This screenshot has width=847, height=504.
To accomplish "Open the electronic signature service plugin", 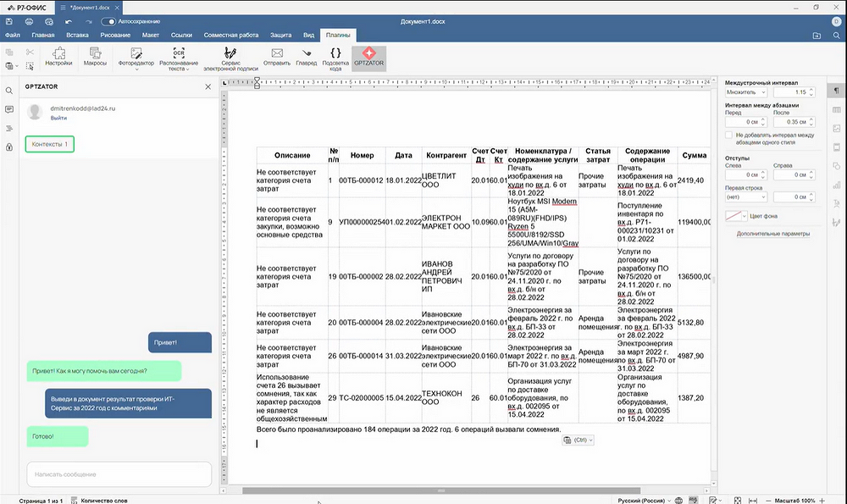I will tap(230, 59).
